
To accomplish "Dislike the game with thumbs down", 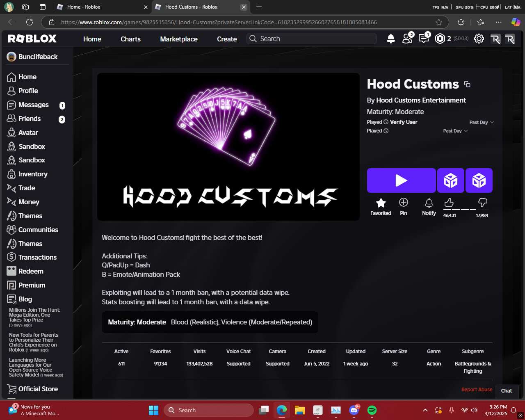I will pyautogui.click(x=483, y=203).
